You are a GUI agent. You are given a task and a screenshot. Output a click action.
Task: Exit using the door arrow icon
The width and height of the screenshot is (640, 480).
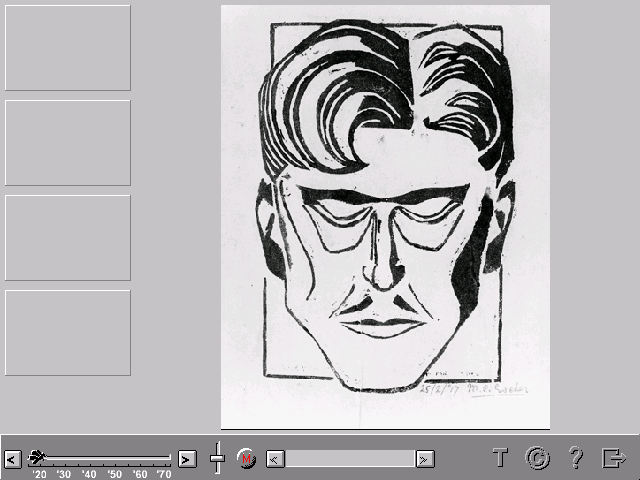[613, 458]
